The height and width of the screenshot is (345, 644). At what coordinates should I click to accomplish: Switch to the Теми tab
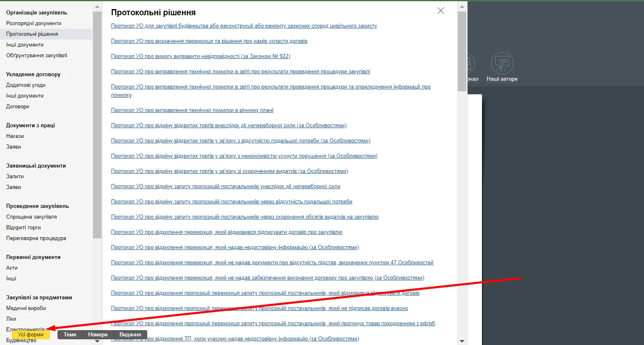(70, 335)
